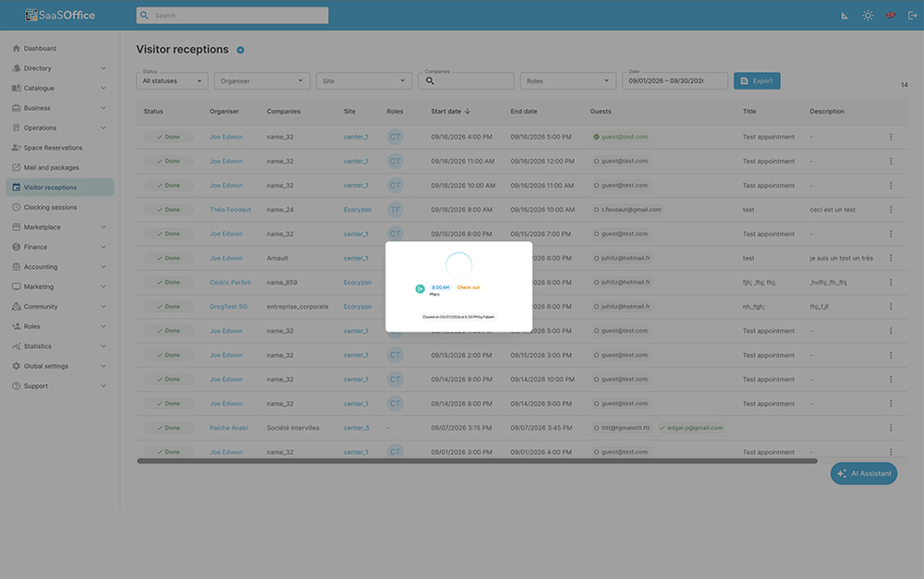Click the SaaSOffice logo
The width and height of the screenshot is (924, 579).
59,16
